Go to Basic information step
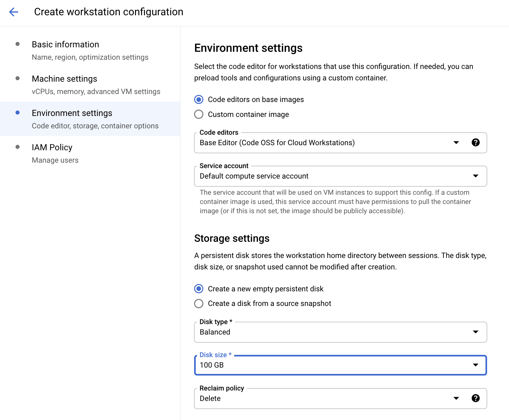This screenshot has width=509, height=420. 65,44
